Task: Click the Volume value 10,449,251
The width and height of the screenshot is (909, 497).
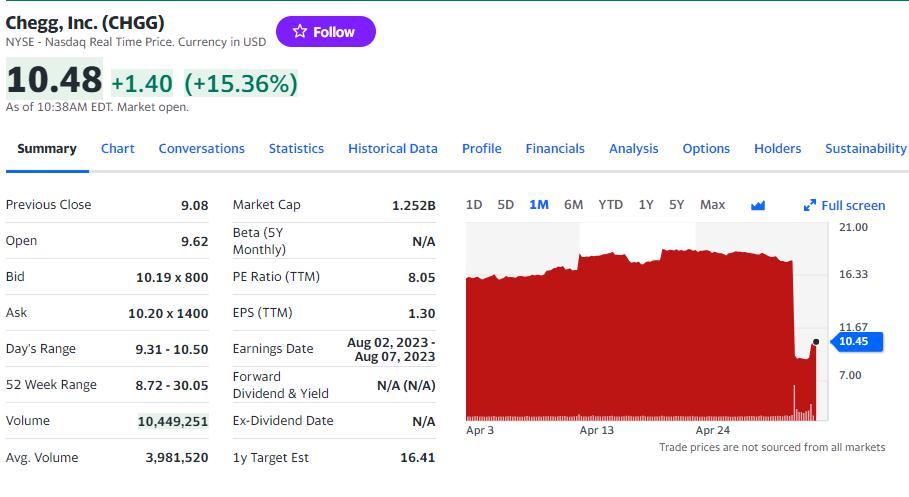Action: coord(173,421)
